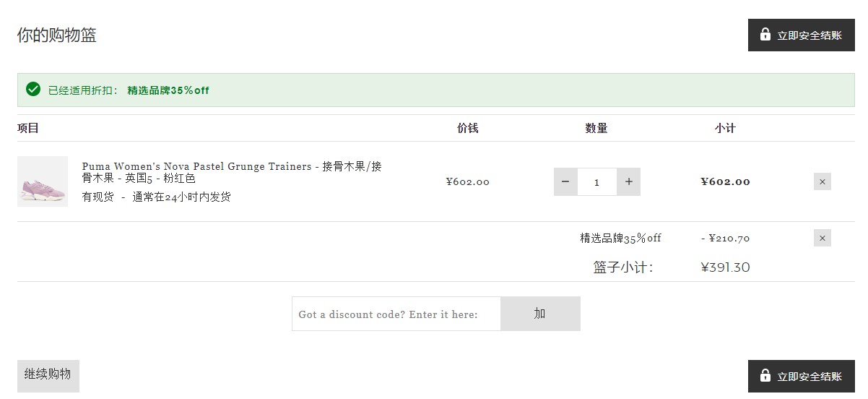Viewport: 868px width, 399px height.
Task: Click the 加 button to apply code
Action: click(540, 314)
